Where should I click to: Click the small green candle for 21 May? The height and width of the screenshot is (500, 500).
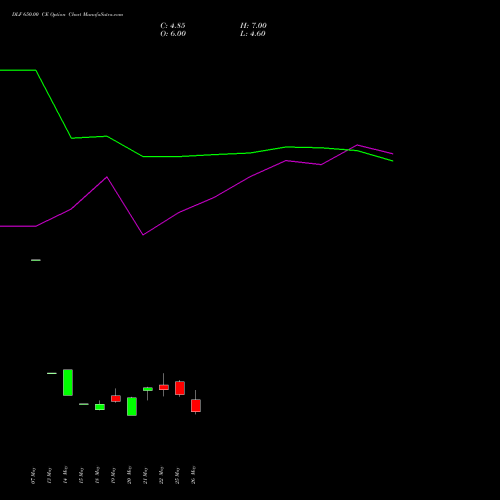(x=148, y=389)
